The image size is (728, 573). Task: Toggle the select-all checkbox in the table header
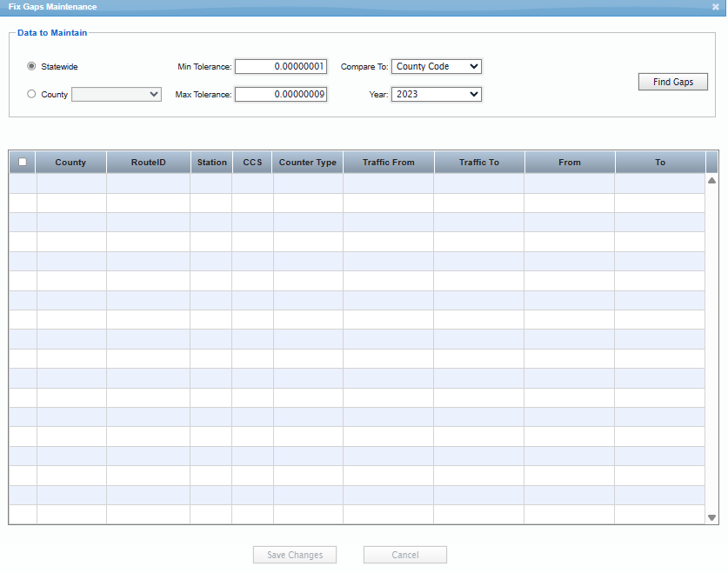click(x=22, y=161)
